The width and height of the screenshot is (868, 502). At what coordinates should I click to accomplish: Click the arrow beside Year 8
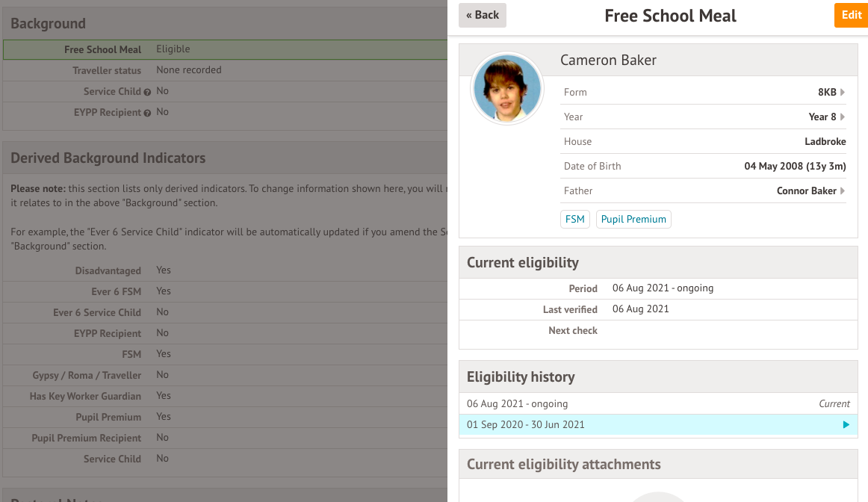pos(843,117)
